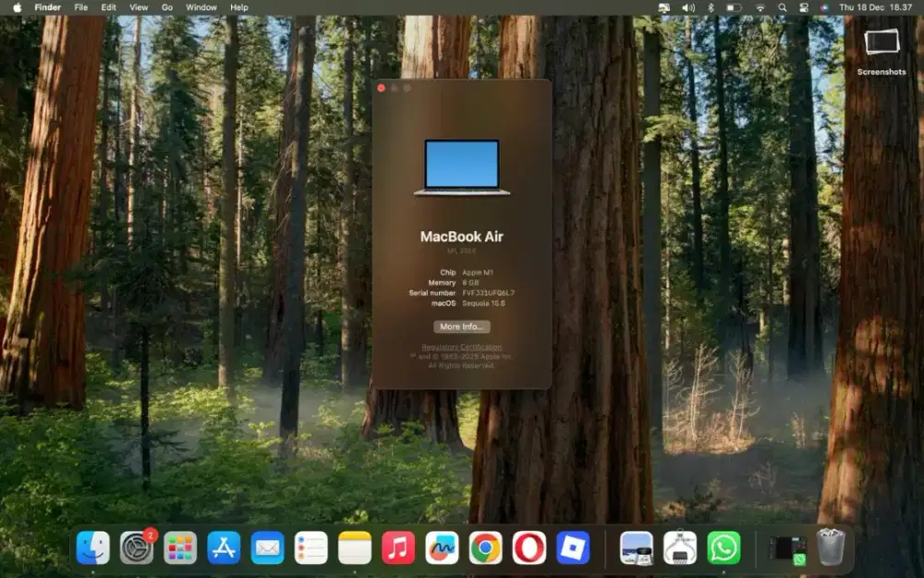Open System Settings in the dock
The image size is (924, 578).
(137, 547)
